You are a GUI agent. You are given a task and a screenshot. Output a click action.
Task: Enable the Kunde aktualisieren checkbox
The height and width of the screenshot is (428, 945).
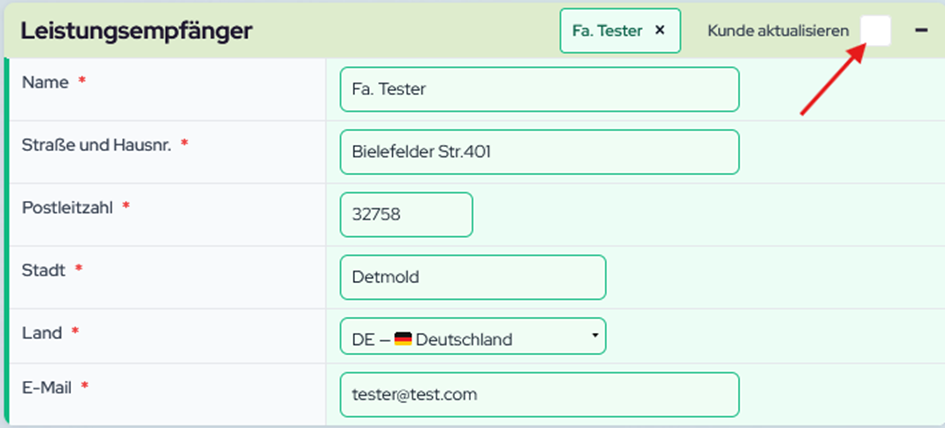875,30
